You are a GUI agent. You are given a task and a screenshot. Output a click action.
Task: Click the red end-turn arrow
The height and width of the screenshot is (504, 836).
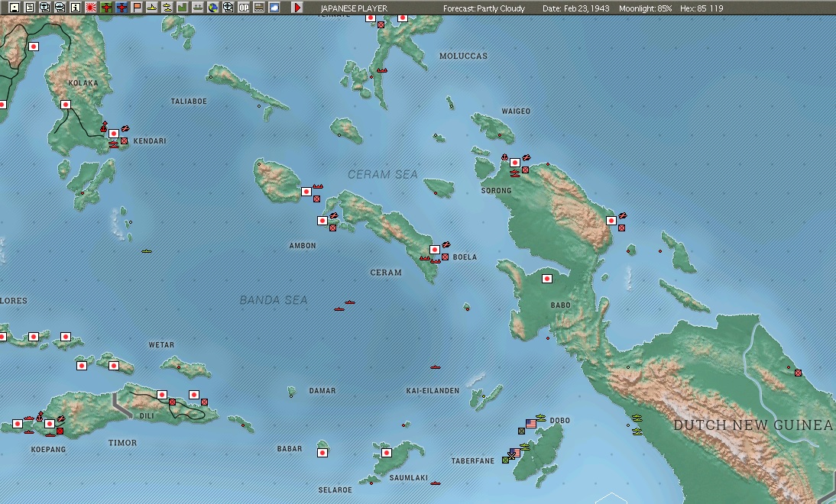297,8
